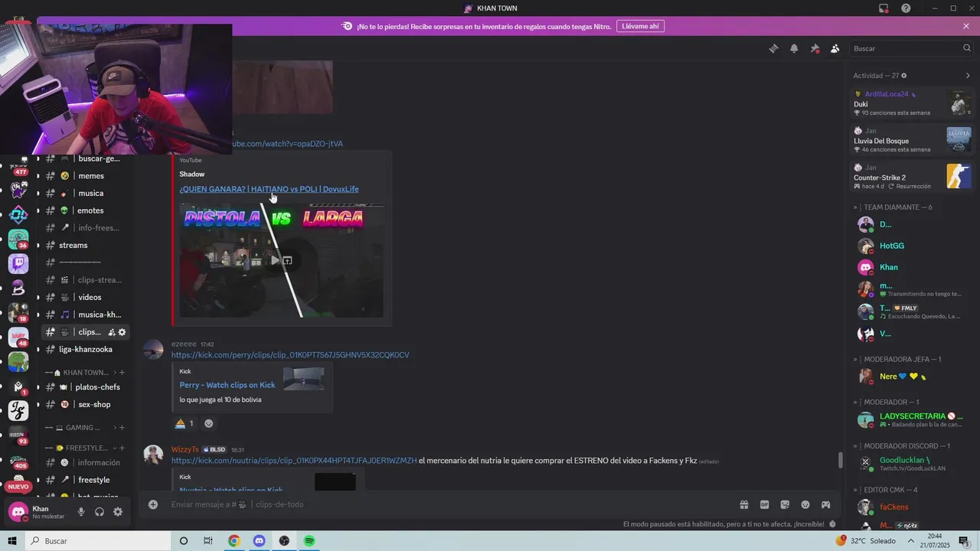The image size is (980, 551).
Task: Play the PISTOLA VS LARGA video embed
Action: (x=275, y=260)
